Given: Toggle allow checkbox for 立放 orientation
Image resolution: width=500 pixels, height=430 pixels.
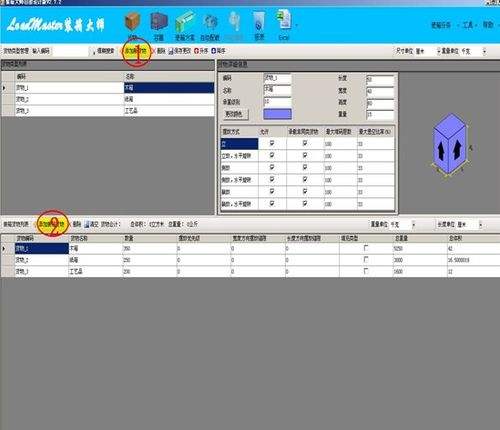Looking at the screenshot, I should click(x=272, y=143).
